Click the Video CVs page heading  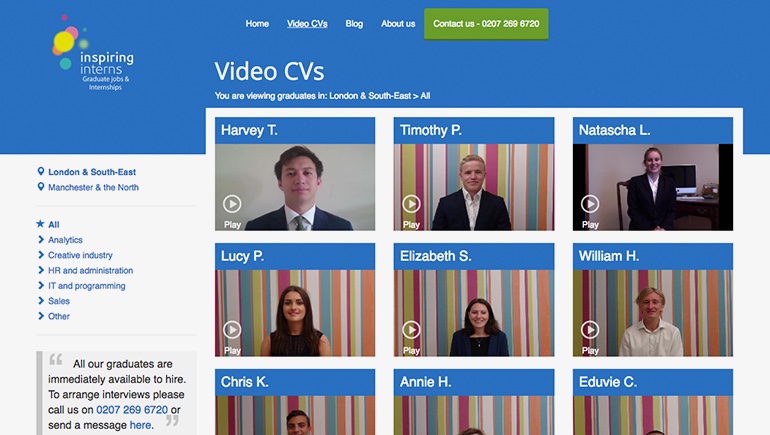pos(269,72)
